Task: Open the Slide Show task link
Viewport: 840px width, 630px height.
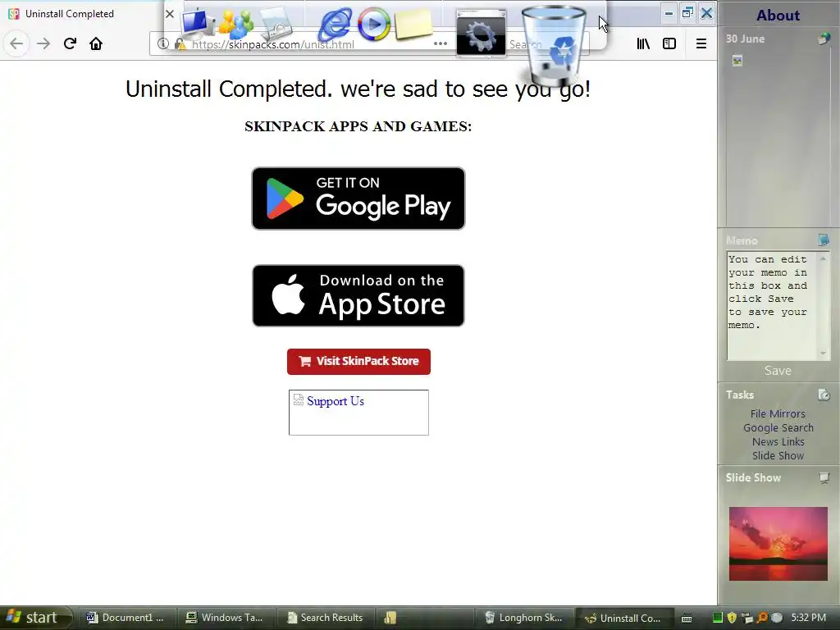Action: pos(778,455)
